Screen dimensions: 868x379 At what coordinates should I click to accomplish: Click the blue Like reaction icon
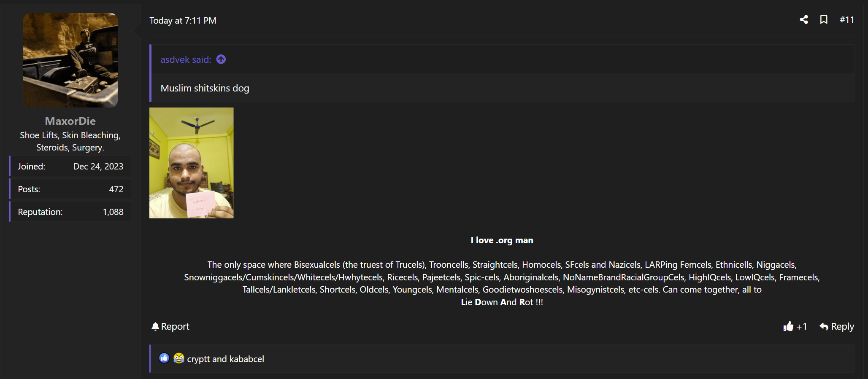(164, 358)
